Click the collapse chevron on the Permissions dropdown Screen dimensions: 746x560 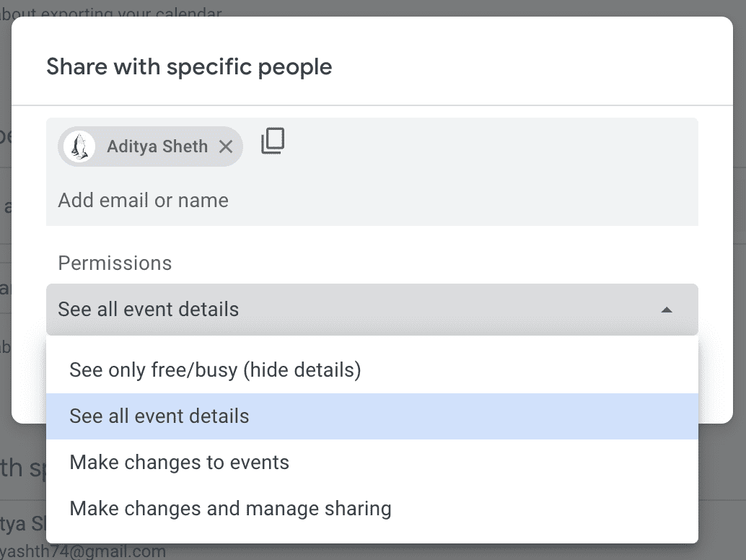(x=667, y=309)
